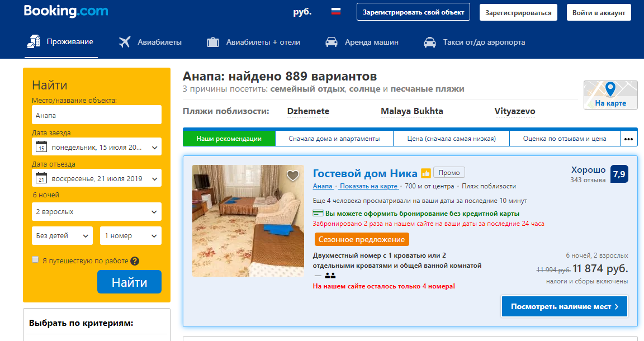Open more sorting options via three dots
This screenshot has height=341, width=644.
[628, 139]
